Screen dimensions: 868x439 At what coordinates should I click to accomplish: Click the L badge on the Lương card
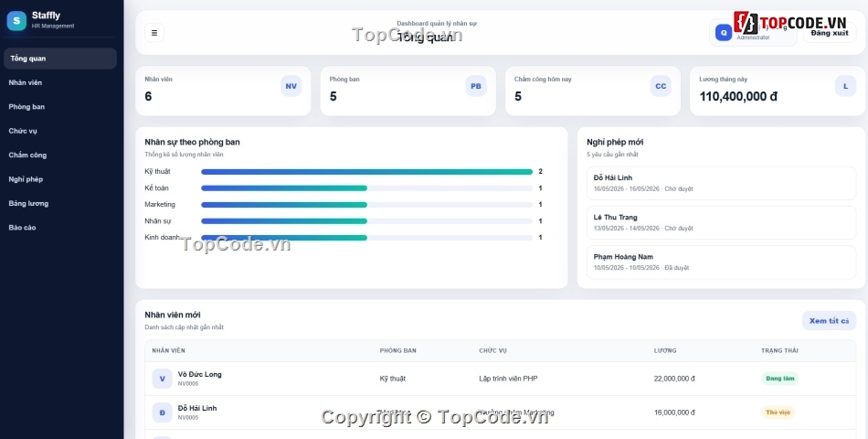click(x=845, y=86)
